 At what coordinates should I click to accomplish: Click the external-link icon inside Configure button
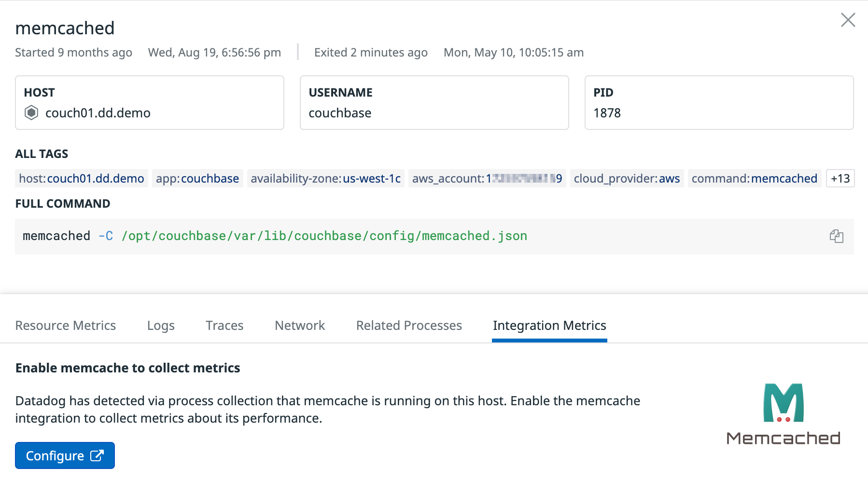(x=97, y=455)
